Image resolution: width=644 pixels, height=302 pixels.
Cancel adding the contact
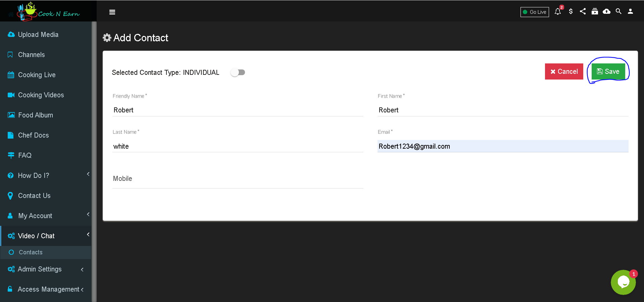564,71
